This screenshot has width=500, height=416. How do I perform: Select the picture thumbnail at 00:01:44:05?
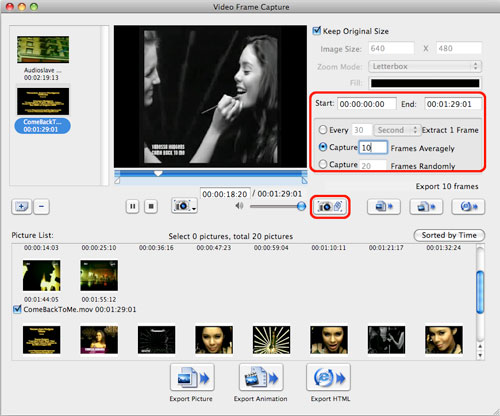42,276
